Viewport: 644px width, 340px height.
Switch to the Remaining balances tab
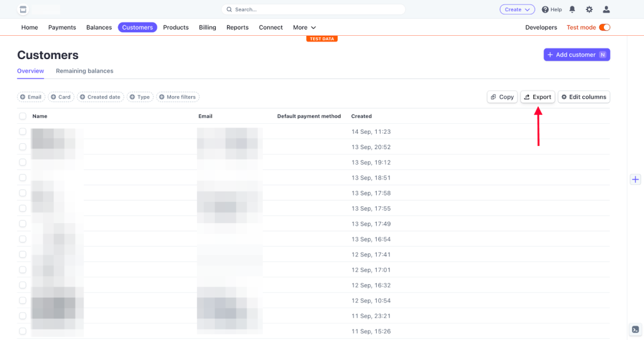(84, 71)
